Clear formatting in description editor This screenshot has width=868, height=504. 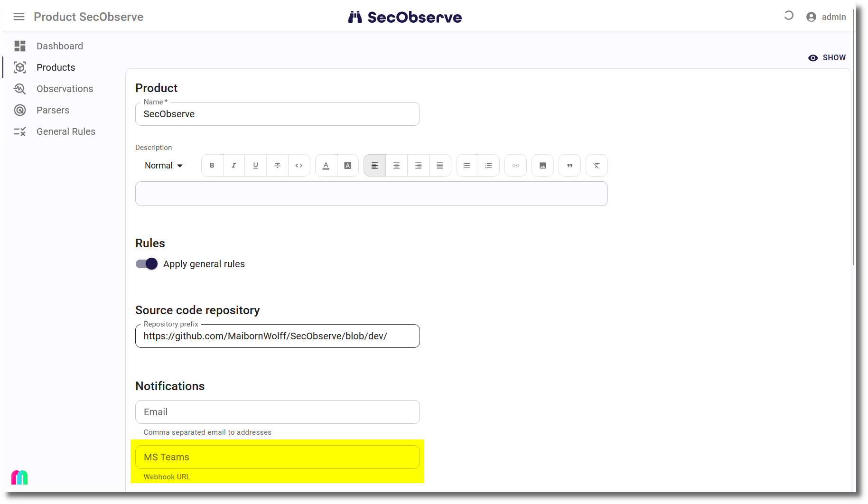pos(597,166)
